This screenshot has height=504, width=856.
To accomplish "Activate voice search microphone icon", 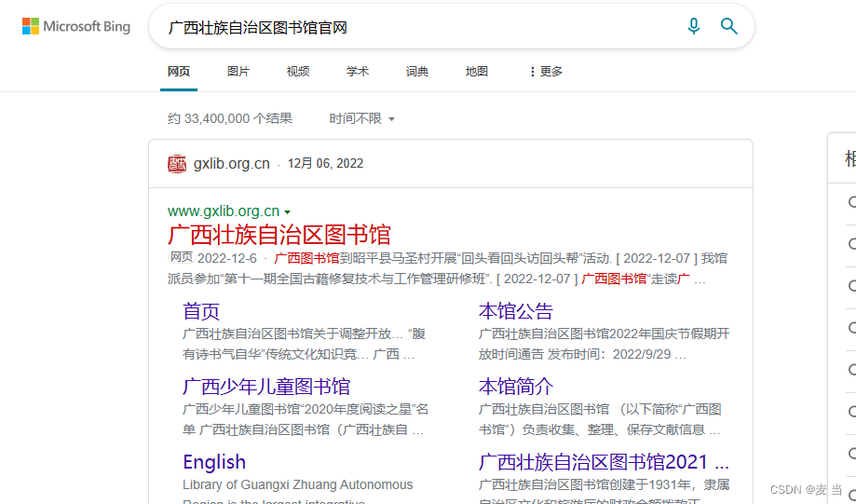I will 693,26.
